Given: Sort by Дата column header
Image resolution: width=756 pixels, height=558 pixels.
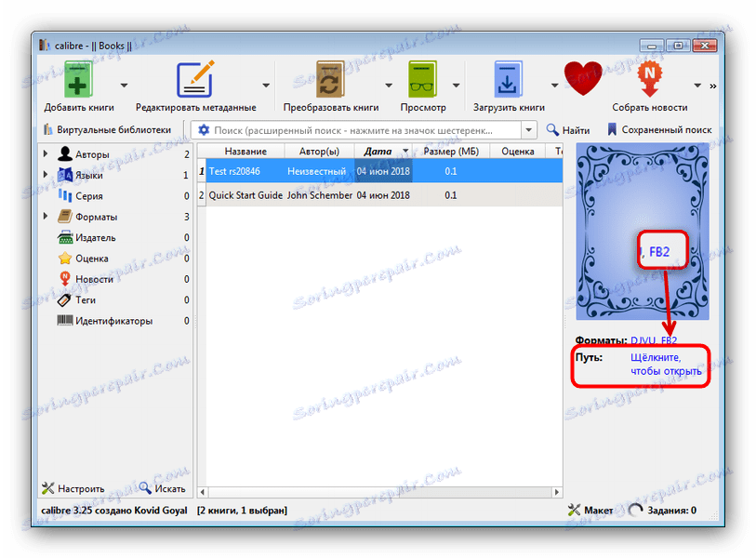Looking at the screenshot, I should (x=383, y=152).
